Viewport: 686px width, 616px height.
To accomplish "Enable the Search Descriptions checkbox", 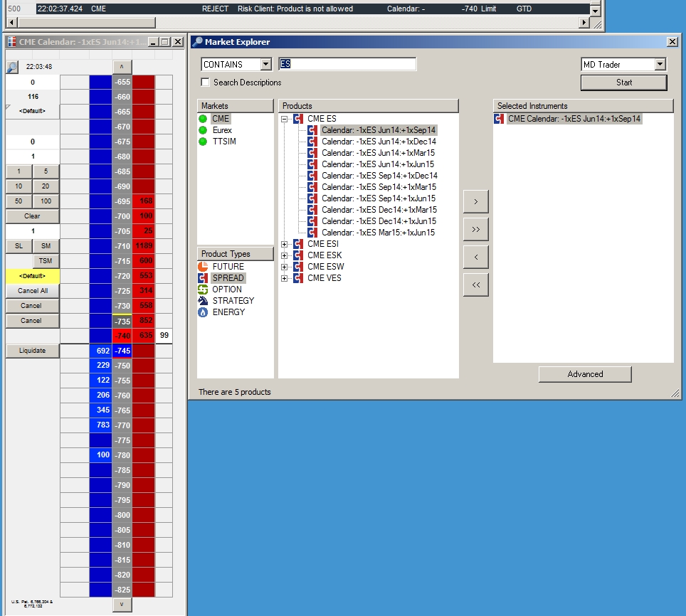I will (205, 83).
